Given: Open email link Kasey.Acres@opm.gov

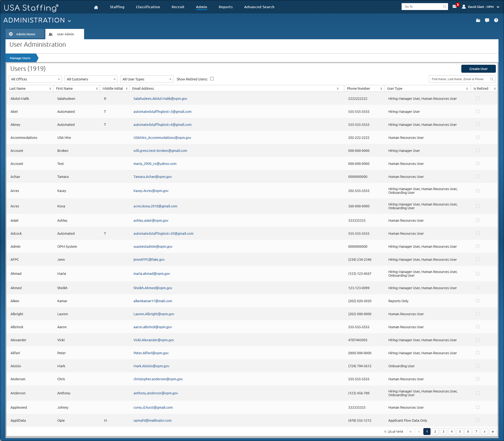Looking at the screenshot, I should point(151,191).
